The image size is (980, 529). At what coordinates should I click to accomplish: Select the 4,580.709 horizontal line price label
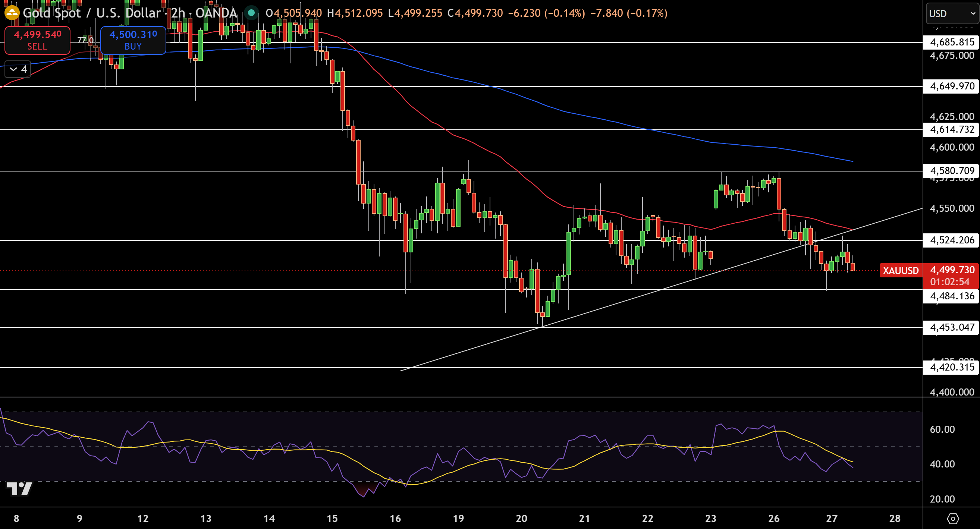(x=951, y=170)
